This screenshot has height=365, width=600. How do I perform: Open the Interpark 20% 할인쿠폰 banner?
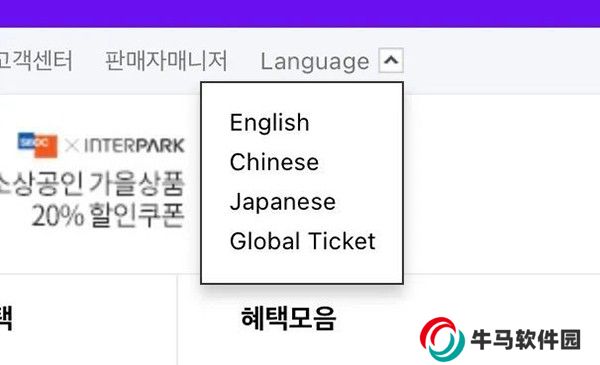(x=93, y=181)
